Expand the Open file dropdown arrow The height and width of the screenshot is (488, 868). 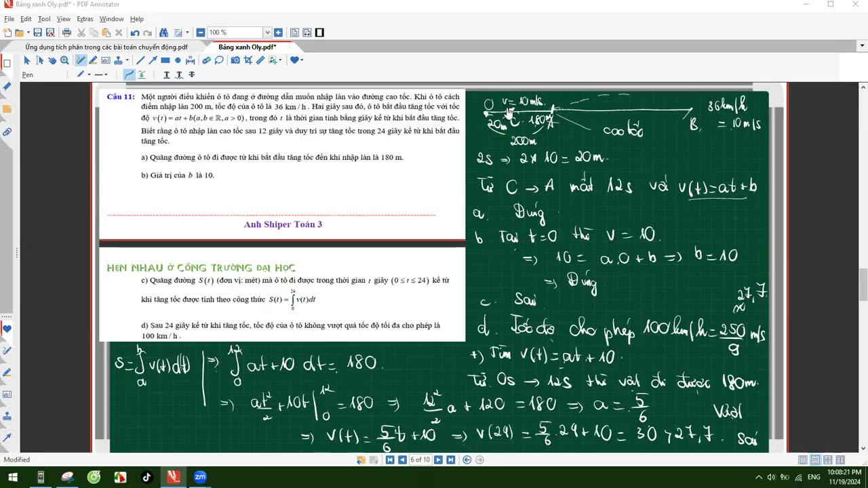pos(28,33)
